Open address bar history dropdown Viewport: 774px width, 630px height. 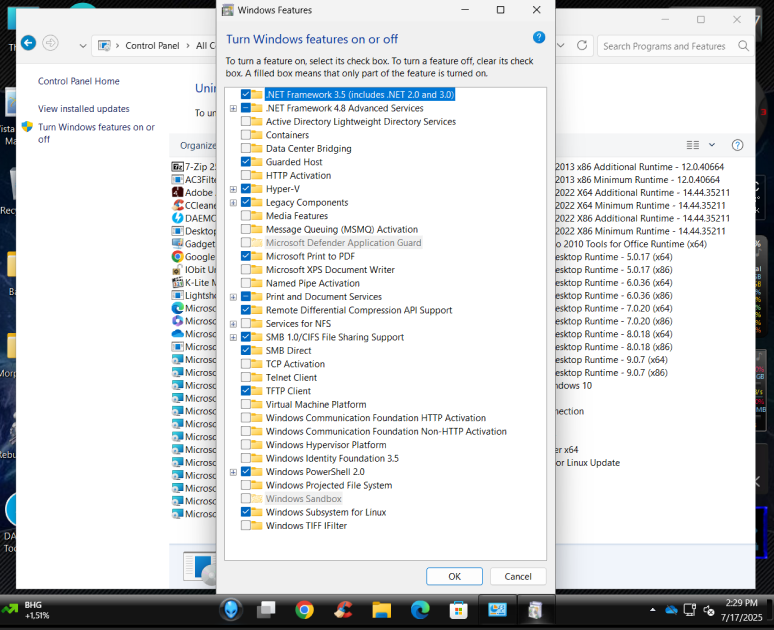pyautogui.click(x=561, y=45)
